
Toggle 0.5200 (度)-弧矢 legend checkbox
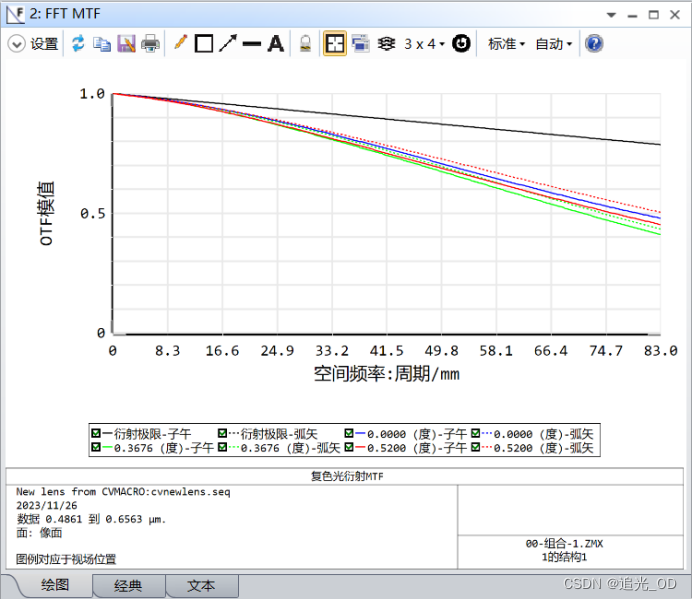tap(475, 447)
